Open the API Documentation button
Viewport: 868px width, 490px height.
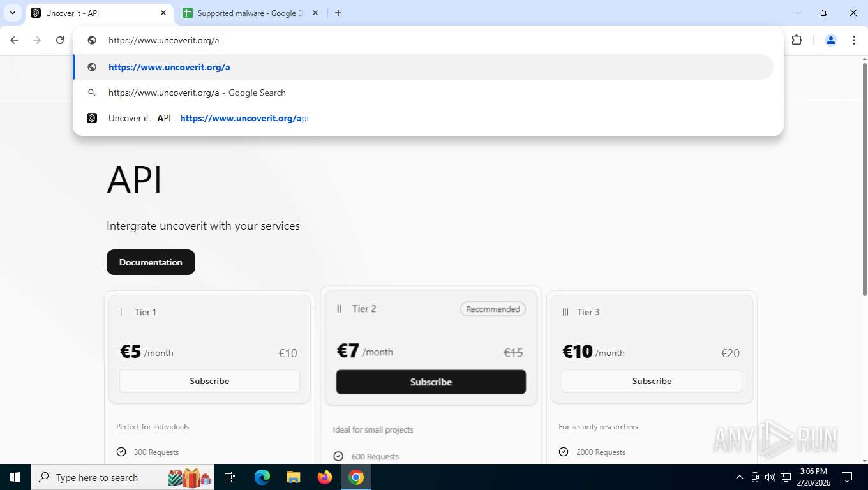(151, 262)
